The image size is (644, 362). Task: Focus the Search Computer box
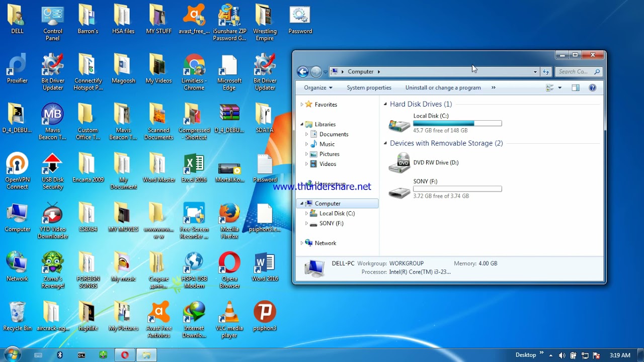click(579, 72)
